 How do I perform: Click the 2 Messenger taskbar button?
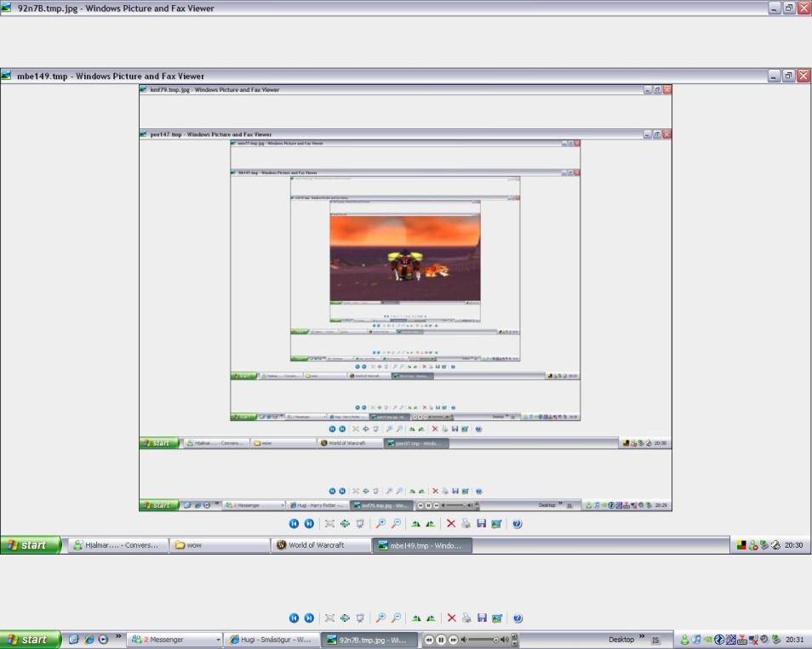(174, 640)
